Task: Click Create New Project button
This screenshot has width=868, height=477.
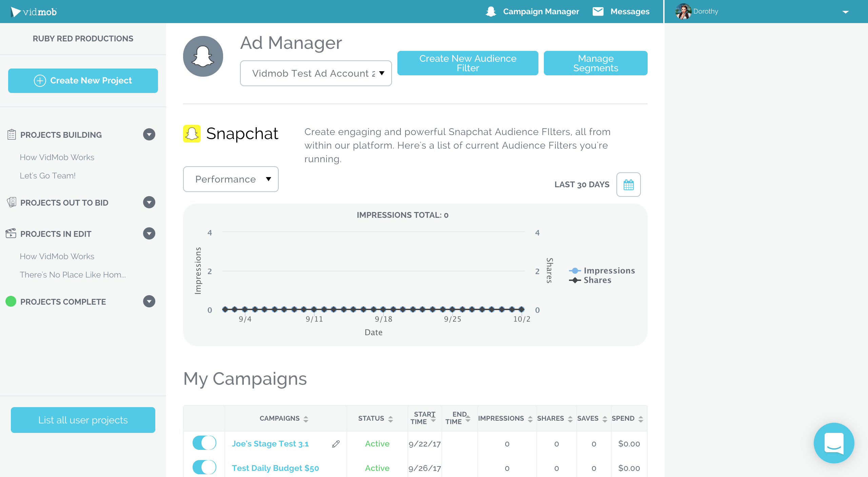Action: 83,81
